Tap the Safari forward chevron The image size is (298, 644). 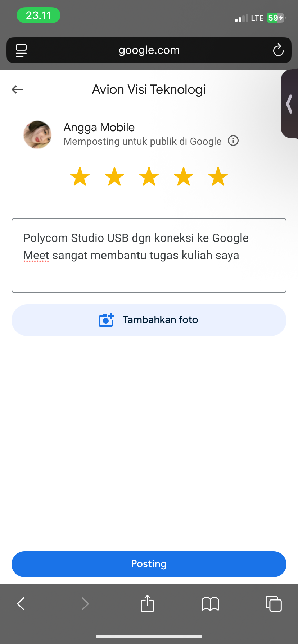85,604
